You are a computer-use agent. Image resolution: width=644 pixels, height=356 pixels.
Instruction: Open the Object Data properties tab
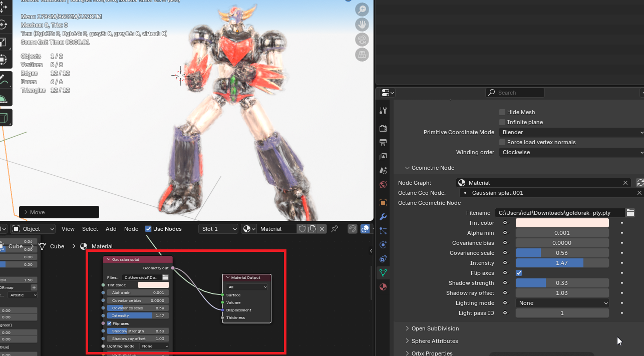383,273
